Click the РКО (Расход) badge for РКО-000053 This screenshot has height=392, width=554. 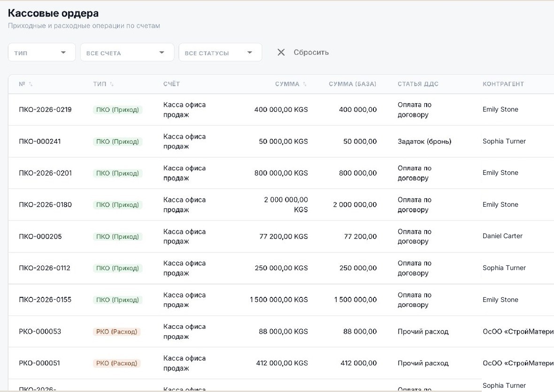pos(116,332)
